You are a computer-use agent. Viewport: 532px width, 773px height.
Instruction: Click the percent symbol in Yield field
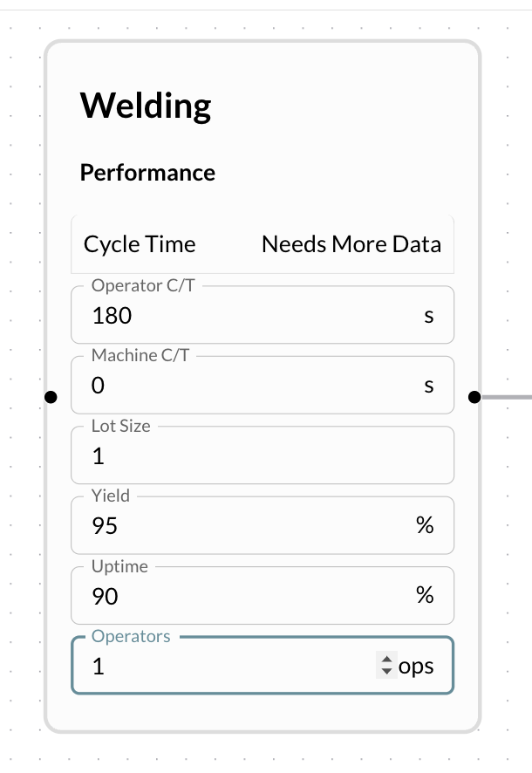[x=425, y=526]
